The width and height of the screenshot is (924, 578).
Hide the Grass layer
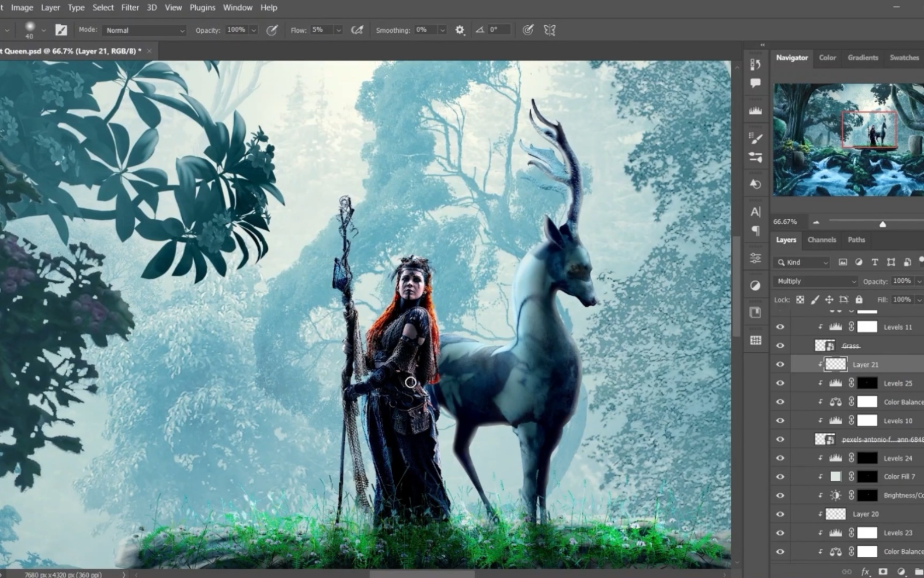(780, 346)
